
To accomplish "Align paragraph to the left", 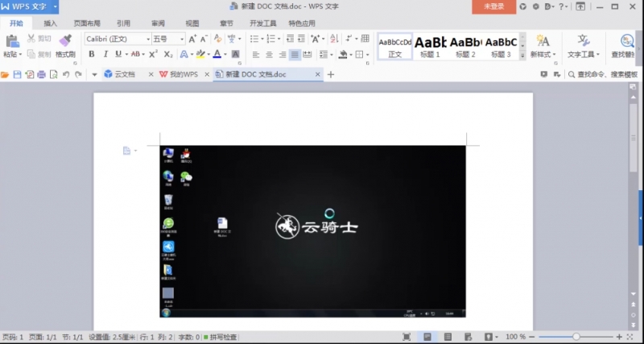I will click(256, 54).
